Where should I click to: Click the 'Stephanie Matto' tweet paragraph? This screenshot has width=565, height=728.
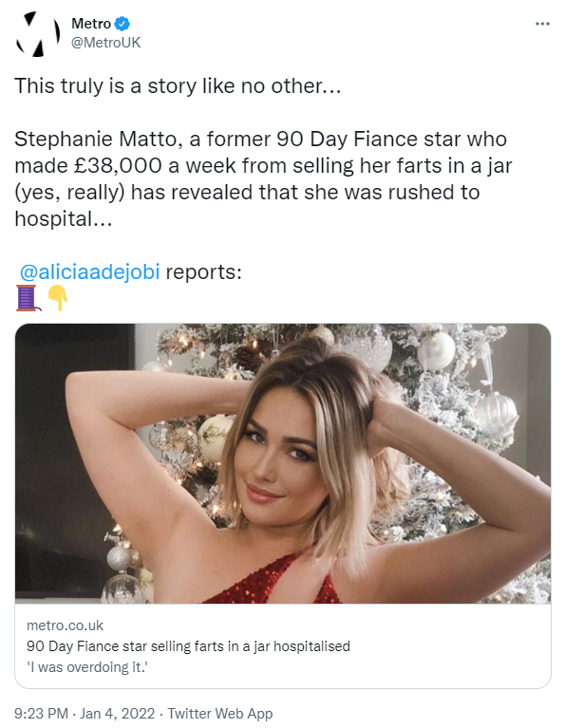[x=263, y=178]
